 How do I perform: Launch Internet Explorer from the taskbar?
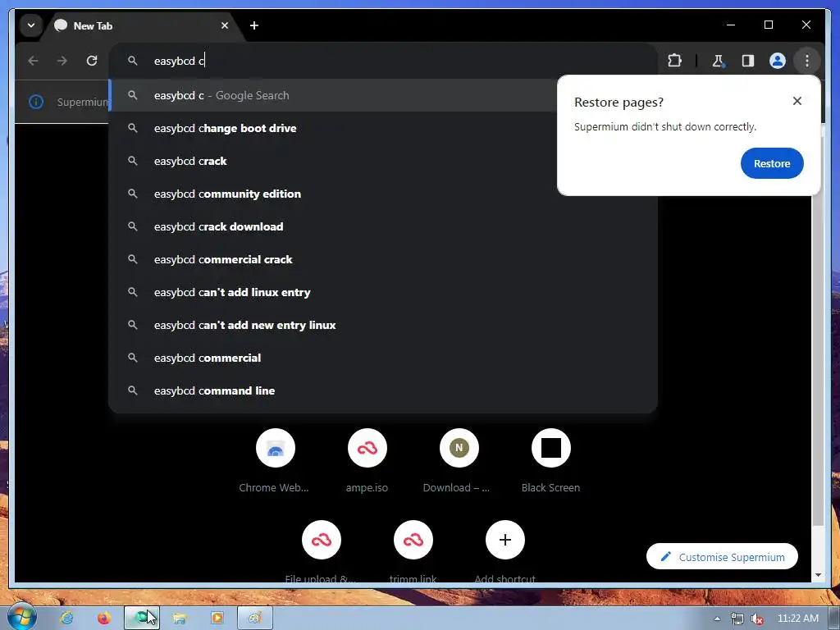[66, 618]
